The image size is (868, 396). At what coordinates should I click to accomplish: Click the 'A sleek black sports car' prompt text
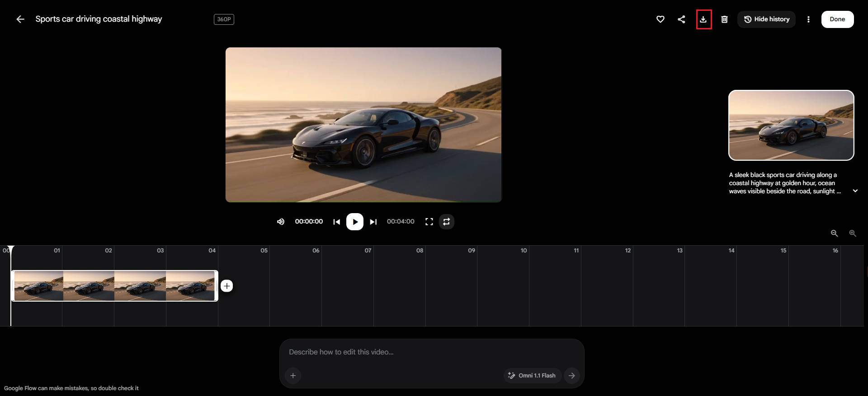785,183
